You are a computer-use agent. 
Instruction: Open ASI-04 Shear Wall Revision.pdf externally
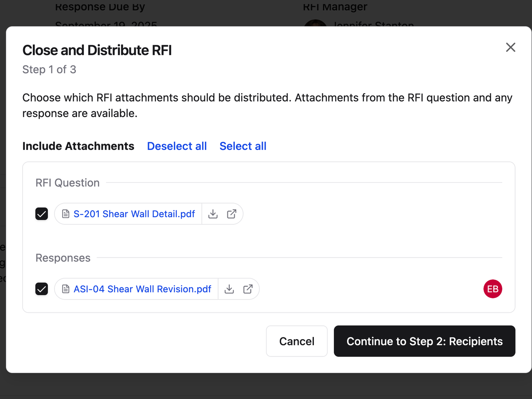248,289
